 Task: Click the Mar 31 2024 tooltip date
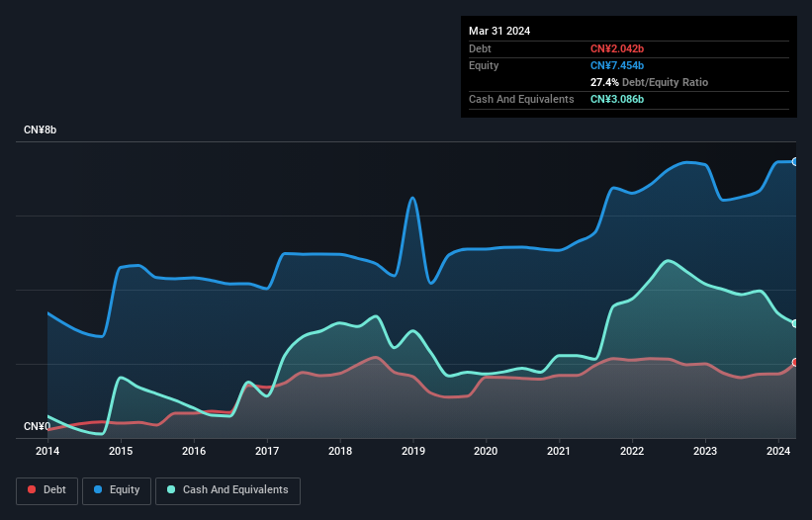pyautogui.click(x=499, y=31)
